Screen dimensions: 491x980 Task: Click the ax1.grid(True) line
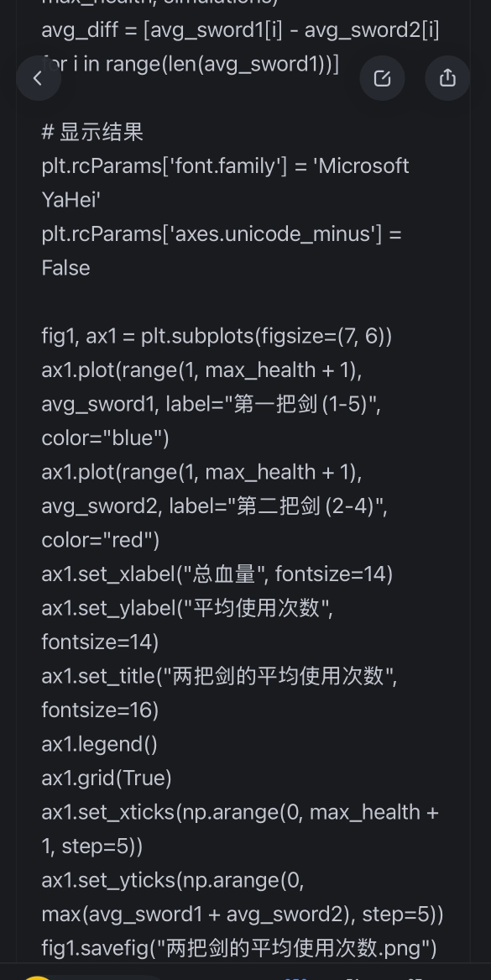point(107,778)
